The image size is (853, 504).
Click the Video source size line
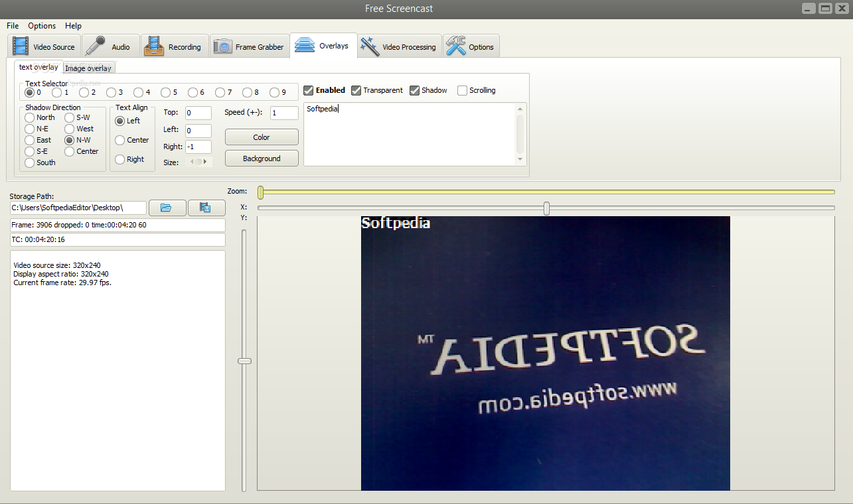pyautogui.click(x=57, y=265)
